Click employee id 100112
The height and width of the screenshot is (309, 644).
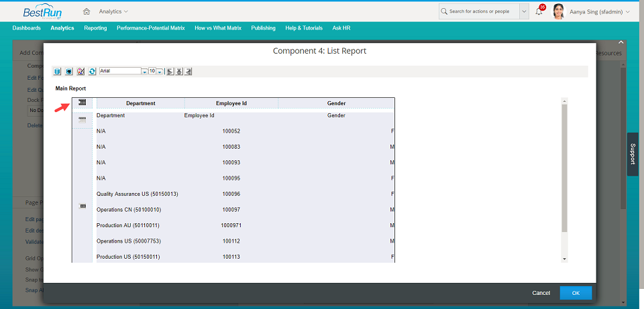[x=231, y=241]
